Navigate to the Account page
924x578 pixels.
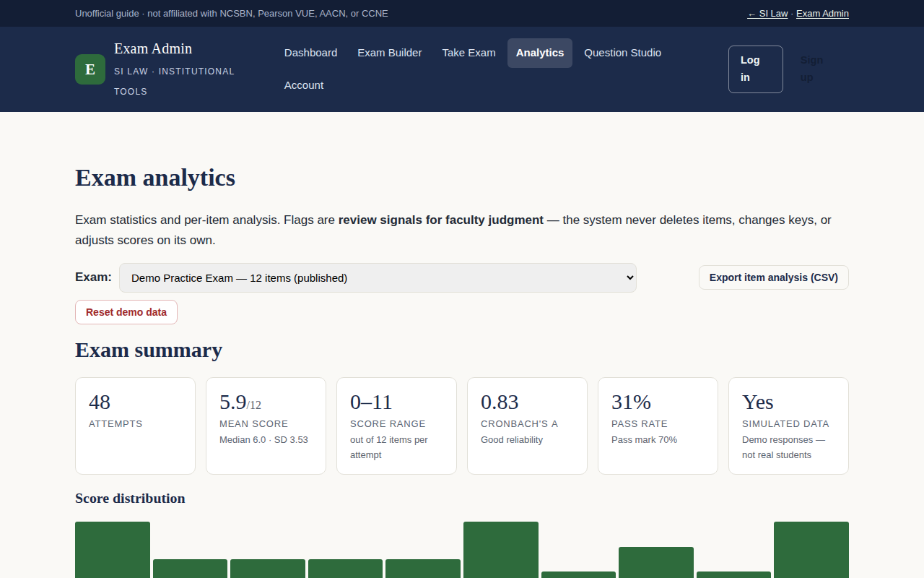point(304,85)
